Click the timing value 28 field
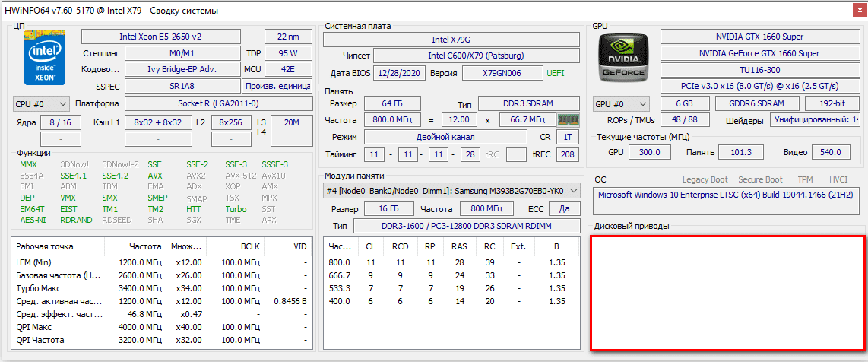Screen dimensions: 868x362 click(x=470, y=154)
